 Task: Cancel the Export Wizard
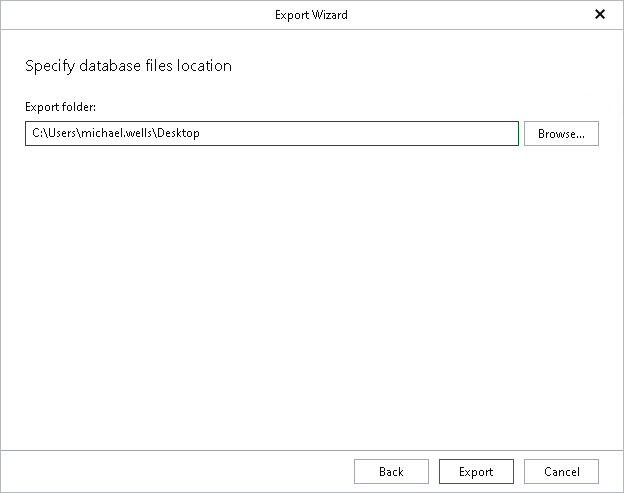[561, 472]
